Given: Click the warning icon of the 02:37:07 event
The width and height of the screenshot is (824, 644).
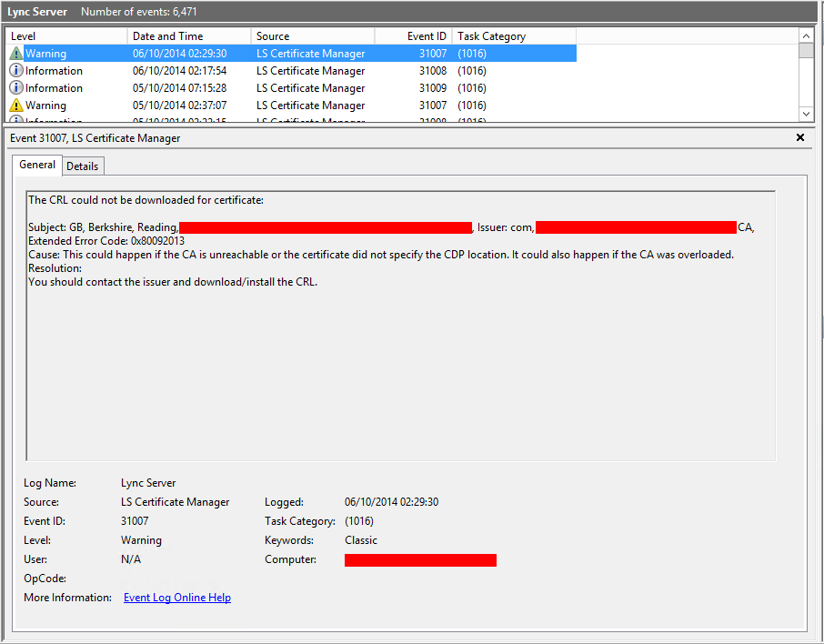Looking at the screenshot, I should pos(16,106).
